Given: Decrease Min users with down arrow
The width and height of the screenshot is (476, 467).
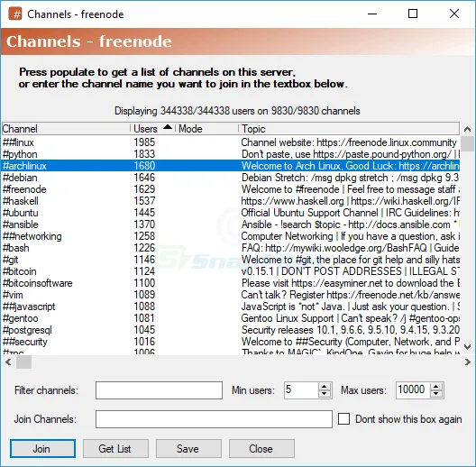Looking at the screenshot, I should coord(325,394).
